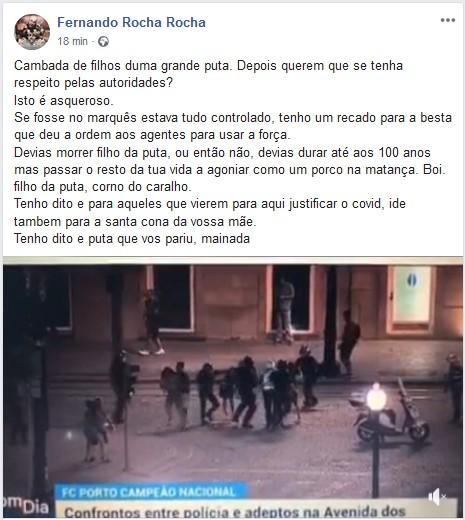Open the post via 18 min timestamp
This screenshot has height=520, width=465.
(72, 41)
